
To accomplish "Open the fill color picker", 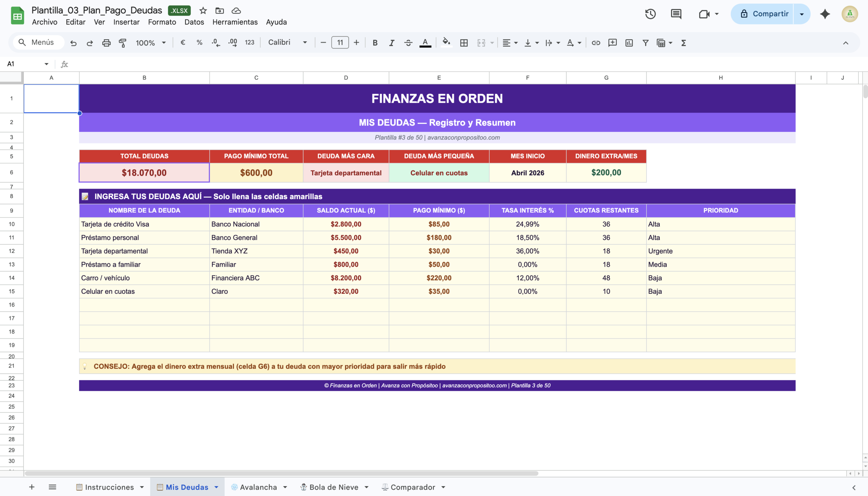I will [446, 43].
